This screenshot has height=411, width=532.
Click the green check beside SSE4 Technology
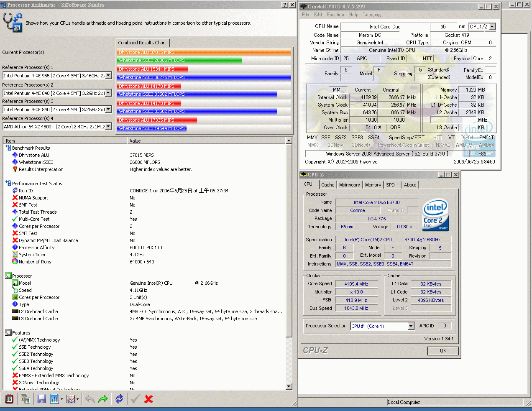[15, 368]
